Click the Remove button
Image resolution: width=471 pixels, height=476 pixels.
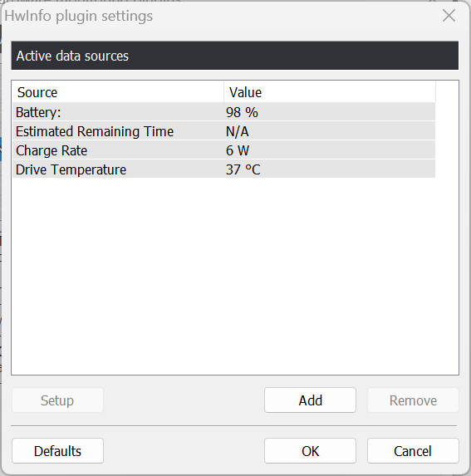(413, 400)
